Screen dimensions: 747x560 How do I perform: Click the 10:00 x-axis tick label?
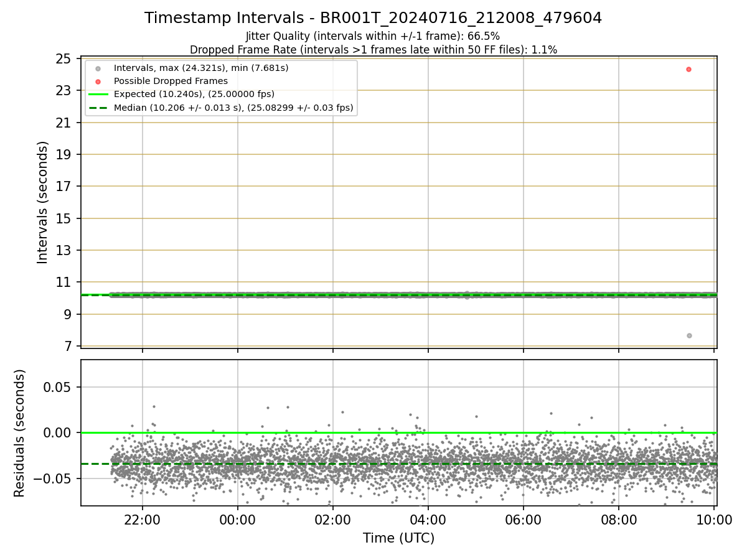pyautogui.click(x=714, y=520)
